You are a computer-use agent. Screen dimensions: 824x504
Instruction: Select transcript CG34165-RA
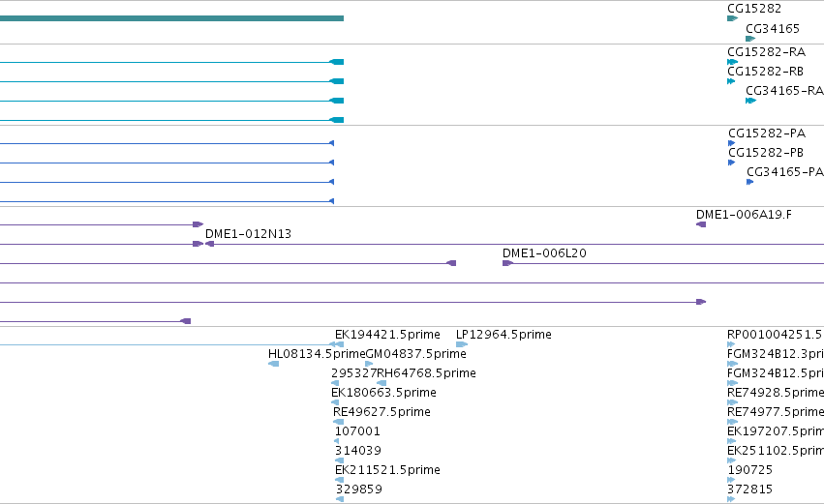coord(784,91)
